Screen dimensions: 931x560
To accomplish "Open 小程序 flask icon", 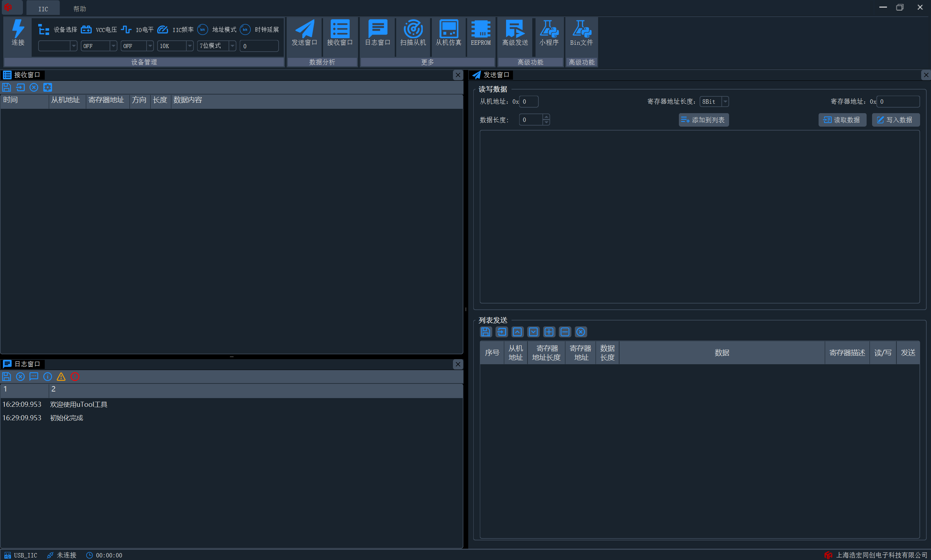I will point(549,29).
